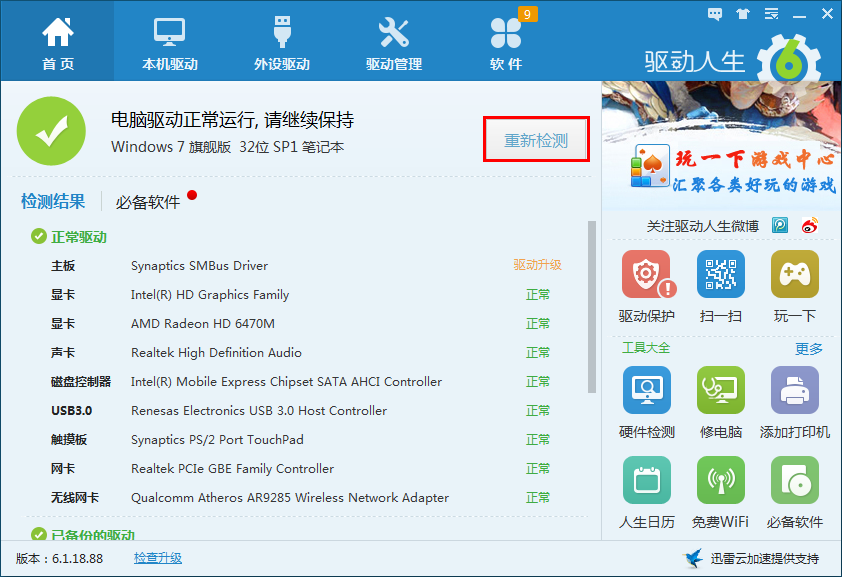Launch the 免费WiFi tool
Viewport: 842px width, 577px height.
click(x=720, y=481)
